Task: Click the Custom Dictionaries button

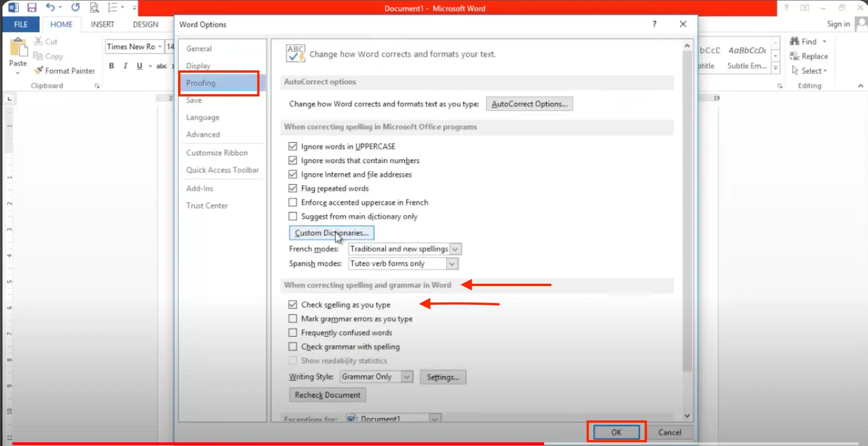Action: point(332,233)
